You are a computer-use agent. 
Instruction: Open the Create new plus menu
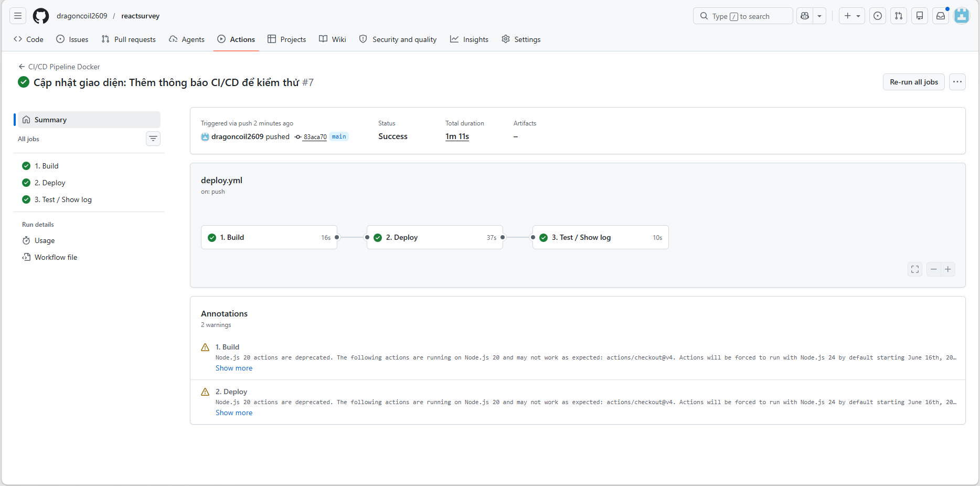[852, 16]
